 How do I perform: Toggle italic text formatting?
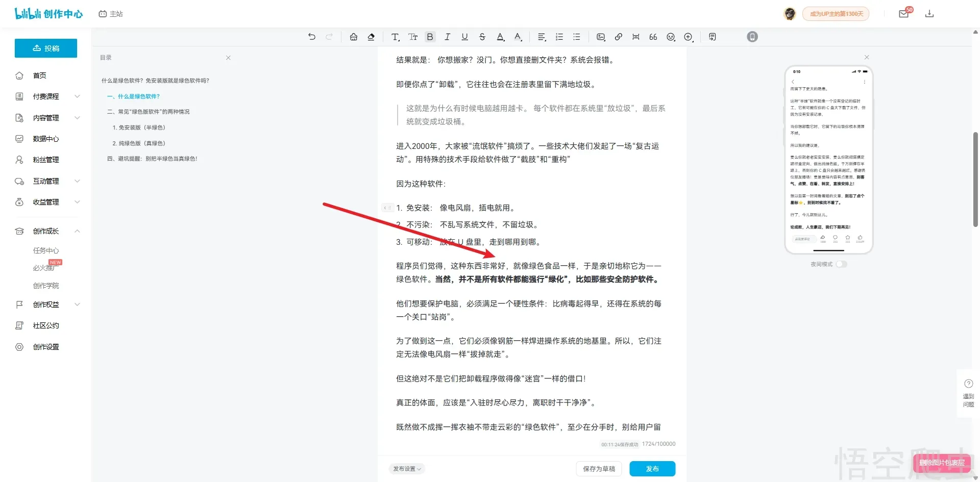point(447,37)
